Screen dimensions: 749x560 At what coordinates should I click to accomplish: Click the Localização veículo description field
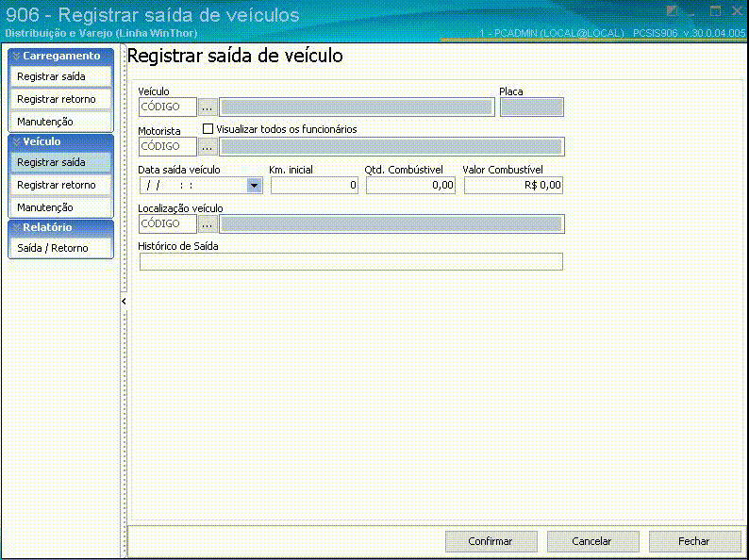(x=391, y=223)
